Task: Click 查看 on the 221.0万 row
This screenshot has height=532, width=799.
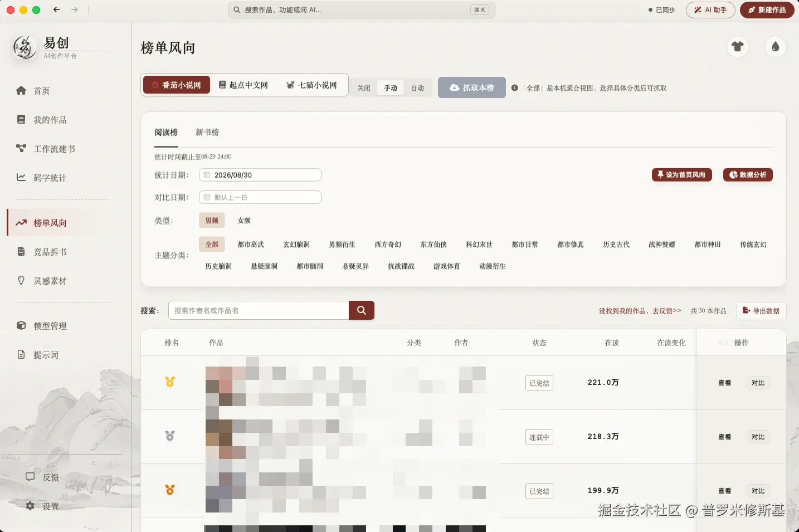Action: 725,383
